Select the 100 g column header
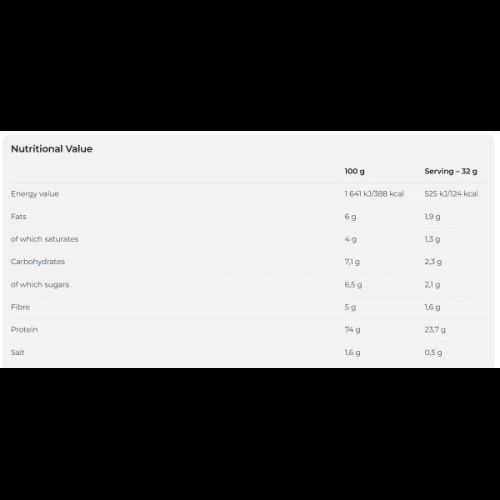500x500 pixels. [x=355, y=171]
